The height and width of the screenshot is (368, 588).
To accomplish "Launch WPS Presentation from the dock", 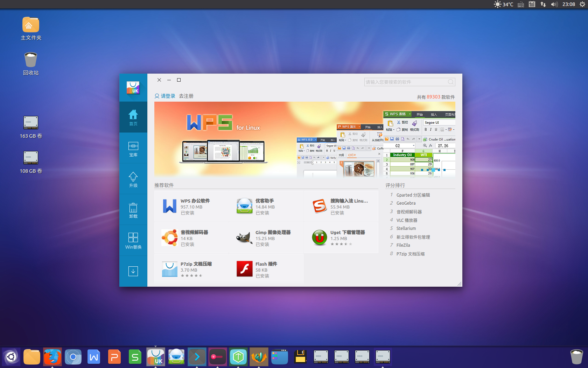I will point(114,357).
